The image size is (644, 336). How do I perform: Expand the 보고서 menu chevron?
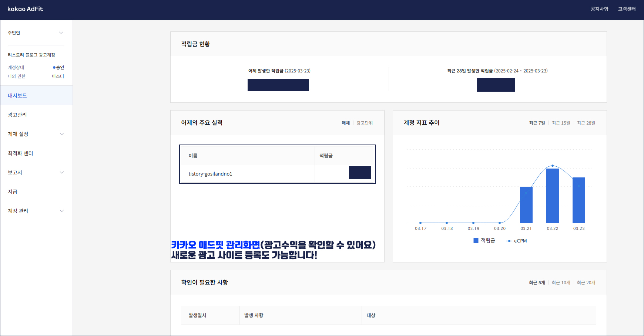(62, 172)
